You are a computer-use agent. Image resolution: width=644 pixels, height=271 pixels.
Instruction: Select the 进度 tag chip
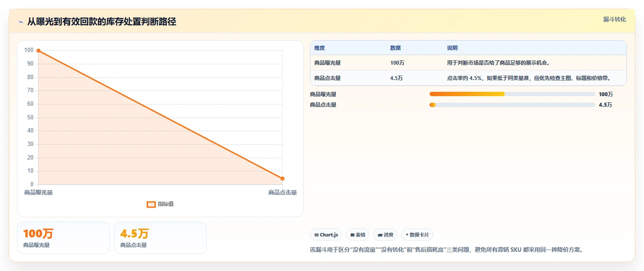coord(385,235)
